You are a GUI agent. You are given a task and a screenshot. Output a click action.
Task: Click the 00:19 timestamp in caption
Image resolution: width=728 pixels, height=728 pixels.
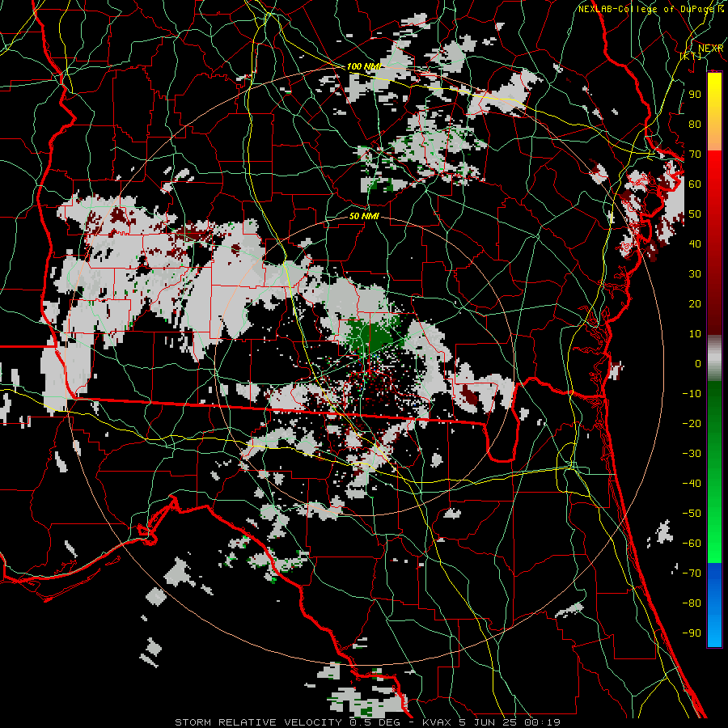coord(542,722)
